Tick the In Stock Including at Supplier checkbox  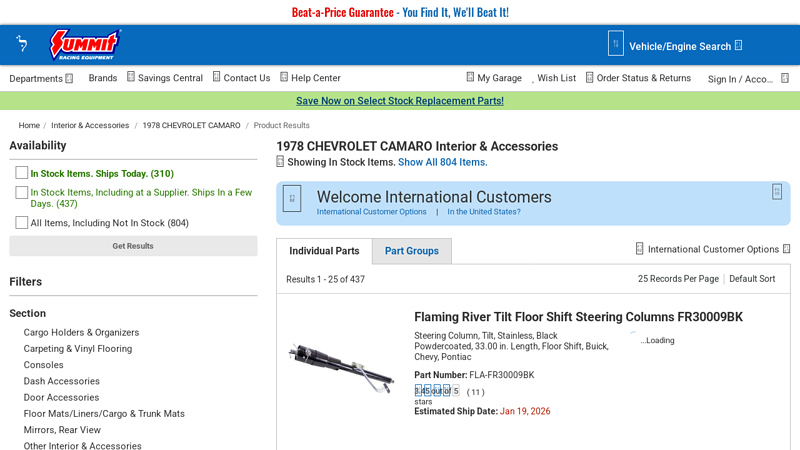(22, 192)
